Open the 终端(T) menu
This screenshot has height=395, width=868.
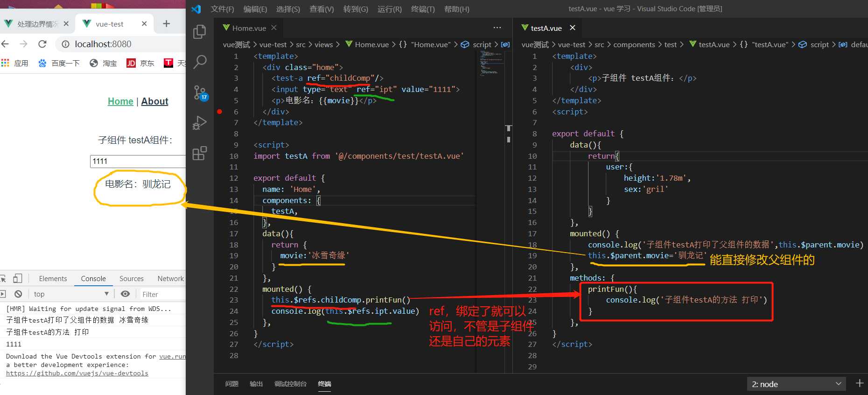[x=423, y=9]
